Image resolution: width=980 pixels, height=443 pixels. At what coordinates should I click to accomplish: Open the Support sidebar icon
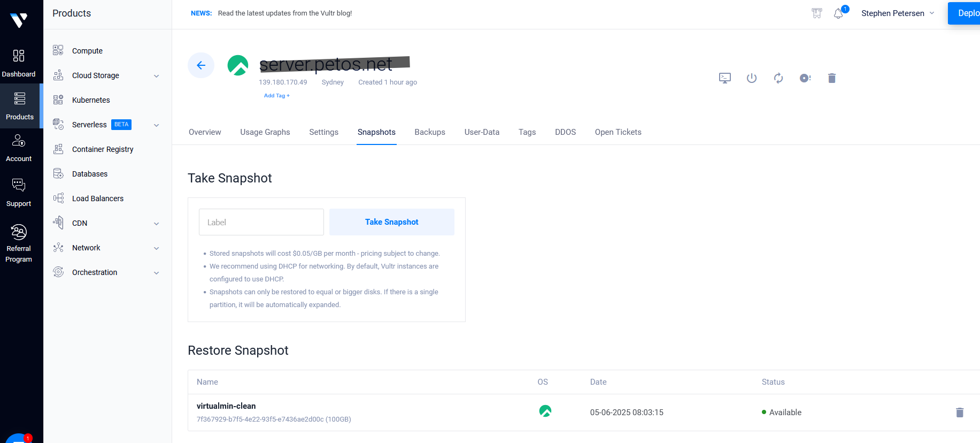point(19,185)
